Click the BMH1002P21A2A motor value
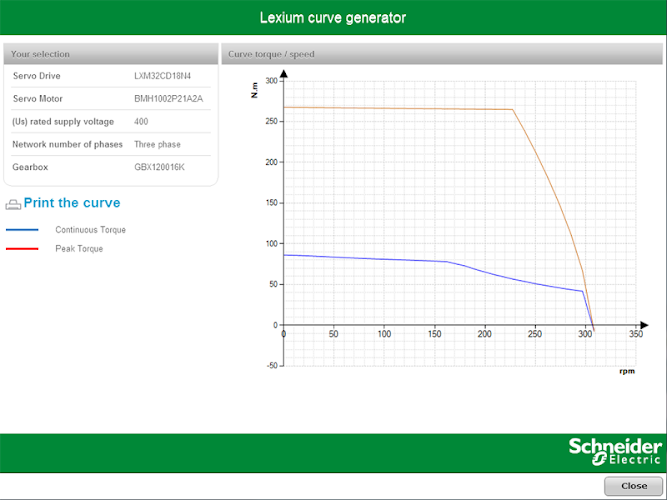This screenshot has height=500, width=667. pos(168,99)
